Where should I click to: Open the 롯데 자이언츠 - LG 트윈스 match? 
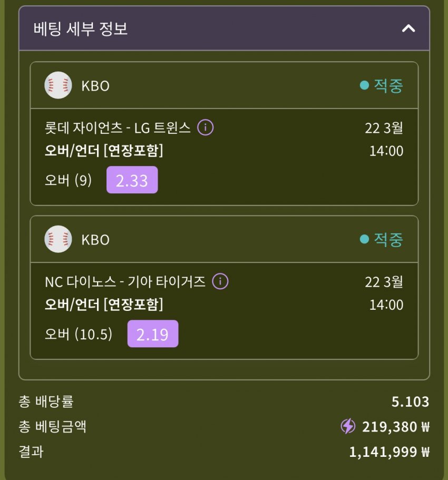(x=118, y=128)
